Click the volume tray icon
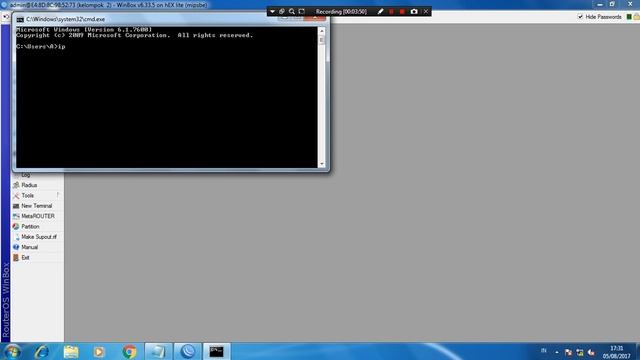The image size is (640, 360). (591, 352)
